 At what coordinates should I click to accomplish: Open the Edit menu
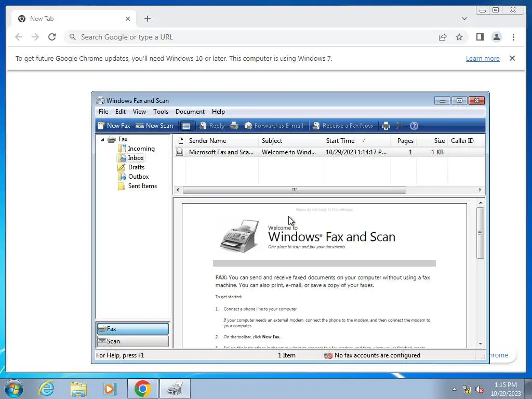(x=121, y=112)
